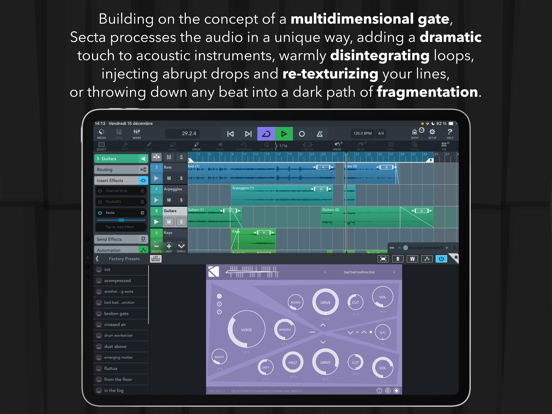Expand the Automation section
Viewport: 552px width, 414px height.
pos(121,250)
